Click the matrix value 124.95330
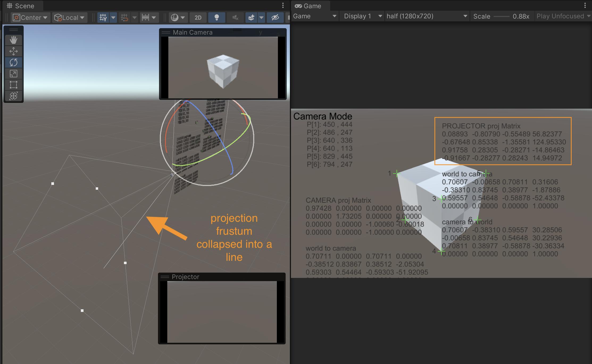The width and height of the screenshot is (592, 364). coord(549,142)
